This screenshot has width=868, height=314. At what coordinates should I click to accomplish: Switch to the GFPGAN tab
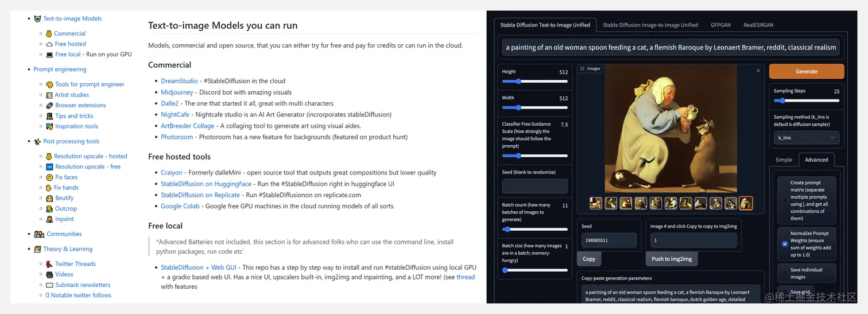(720, 25)
